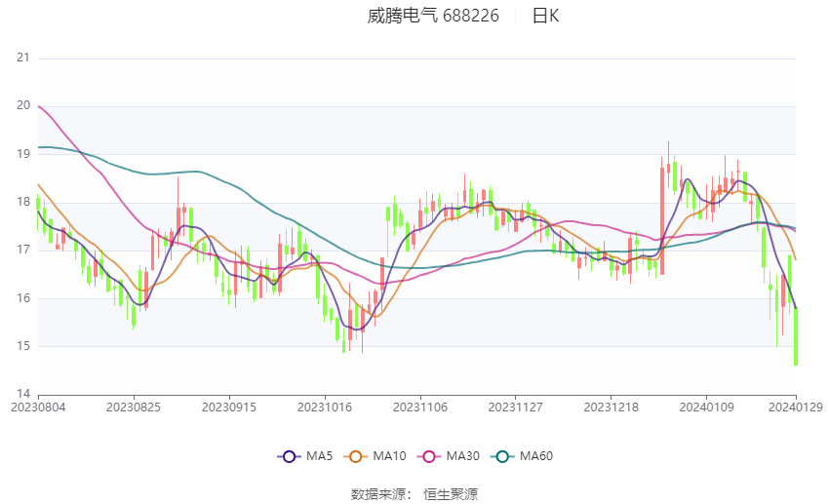
Task: Click the 数据来源 label
Action: (x=378, y=494)
